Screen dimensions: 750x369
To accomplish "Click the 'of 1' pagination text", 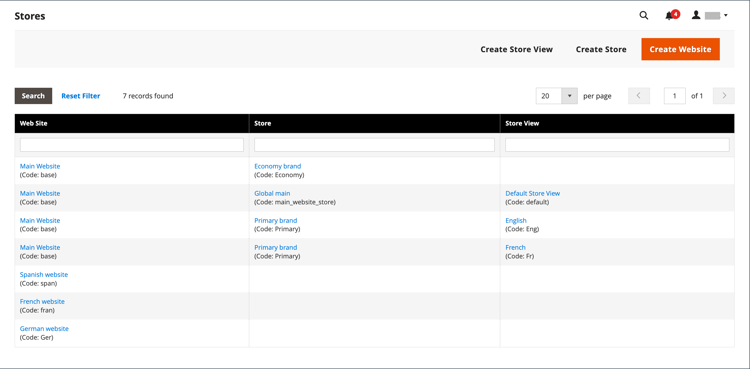I will coord(697,96).
